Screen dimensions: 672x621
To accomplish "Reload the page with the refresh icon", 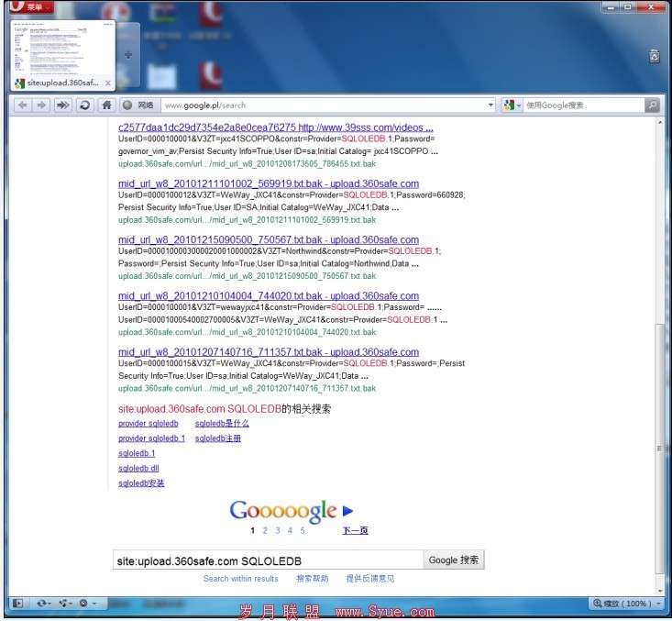I will pyautogui.click(x=85, y=105).
